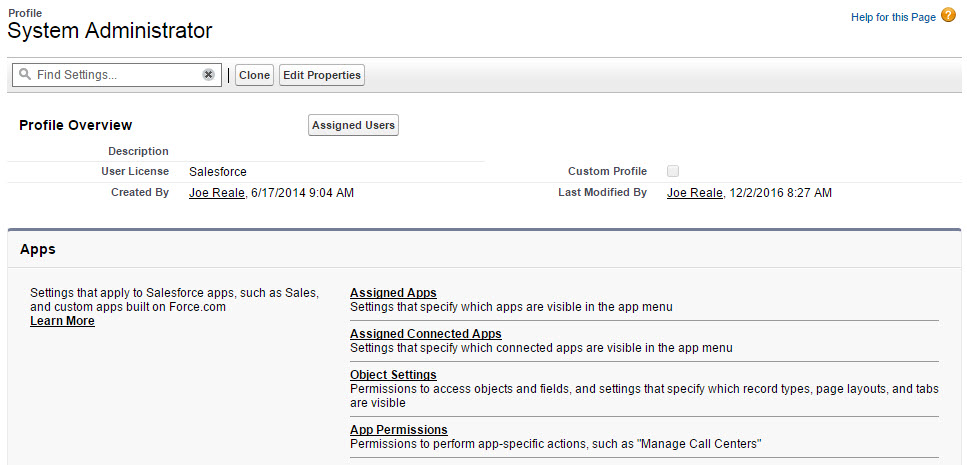Screen dimensions: 967x465
Task: Open Joe Reale under Created By
Action: point(218,193)
